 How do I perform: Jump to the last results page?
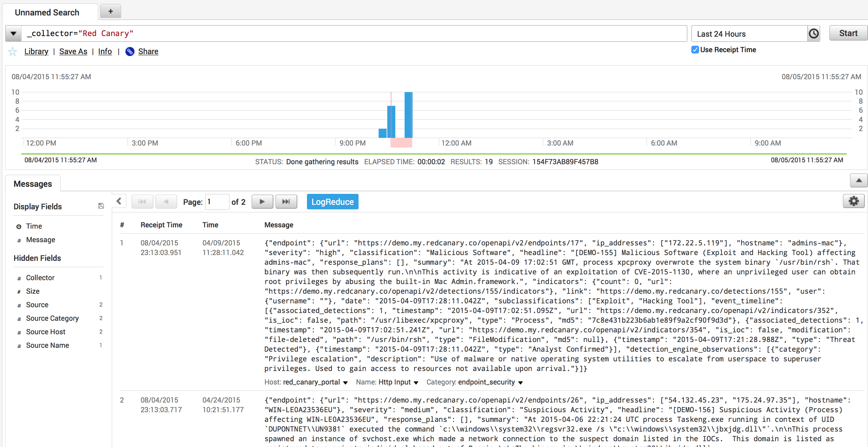coord(286,202)
